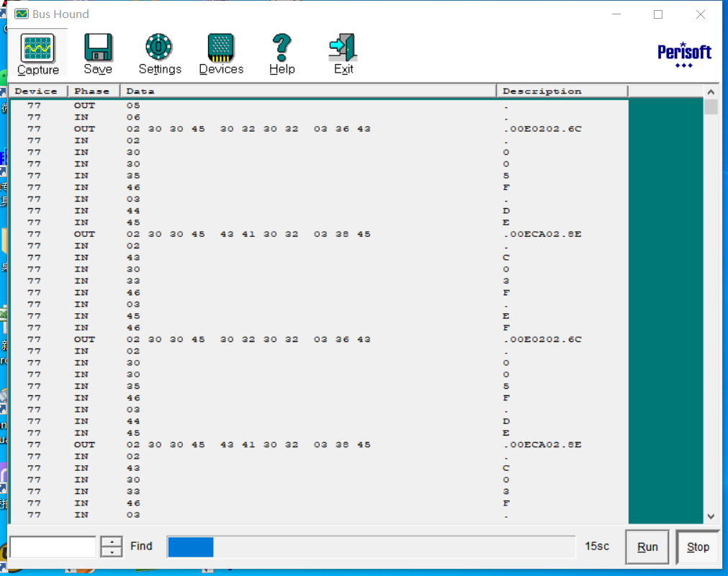The height and width of the screenshot is (576, 728).
Task: Focus the Find text input box
Action: (53, 546)
